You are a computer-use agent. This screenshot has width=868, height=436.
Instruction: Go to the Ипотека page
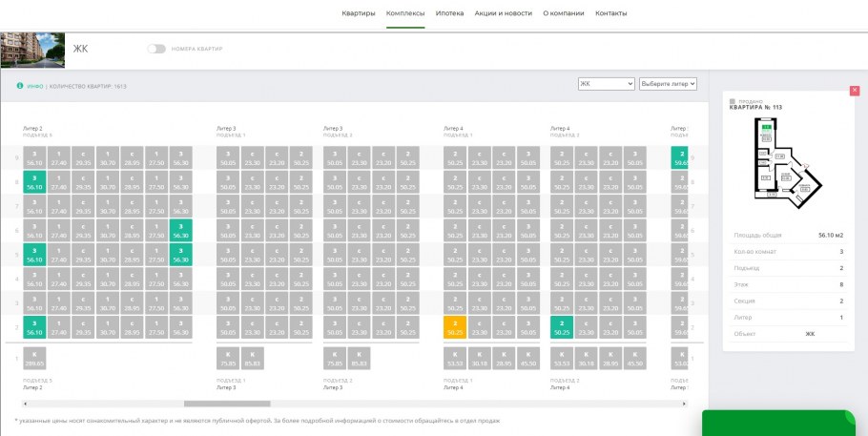(449, 13)
